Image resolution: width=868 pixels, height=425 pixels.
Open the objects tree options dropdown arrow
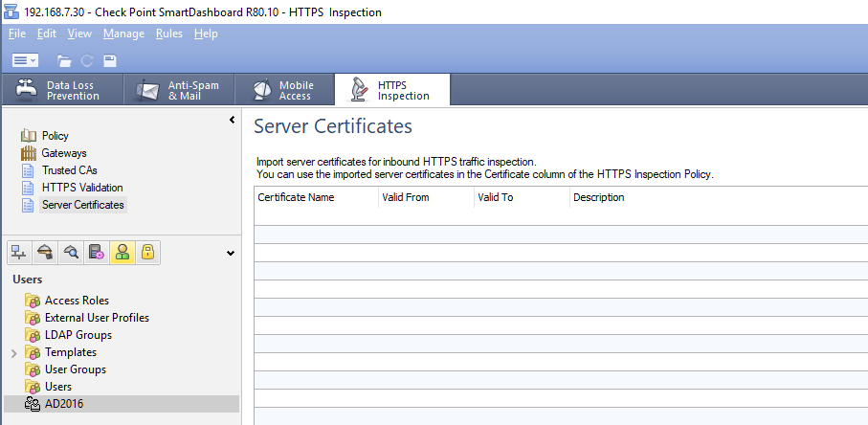231,254
